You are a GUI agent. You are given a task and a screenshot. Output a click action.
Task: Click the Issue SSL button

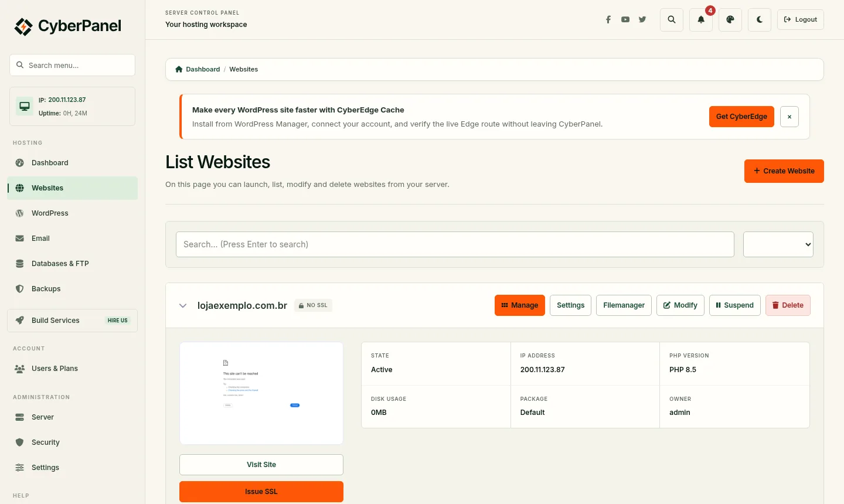[x=261, y=492]
